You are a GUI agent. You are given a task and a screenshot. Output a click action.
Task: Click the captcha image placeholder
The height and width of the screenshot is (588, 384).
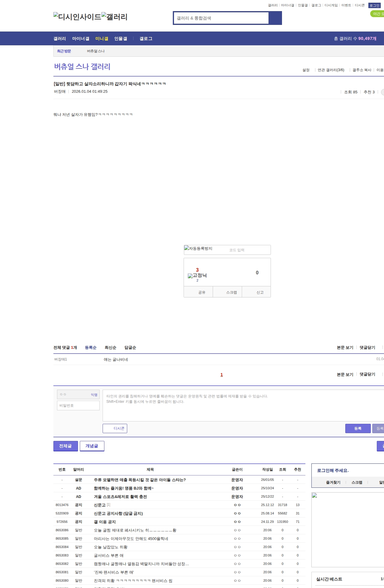point(198,249)
